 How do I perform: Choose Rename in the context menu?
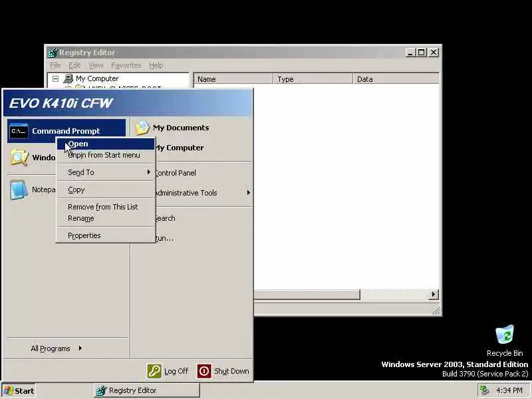106,219
